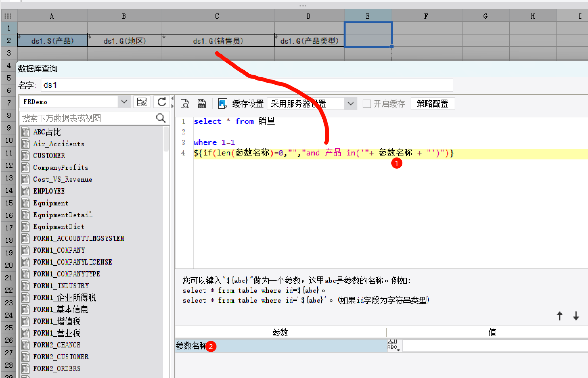588x378 pixels.
Task: Select column header G
Action: [486, 16]
